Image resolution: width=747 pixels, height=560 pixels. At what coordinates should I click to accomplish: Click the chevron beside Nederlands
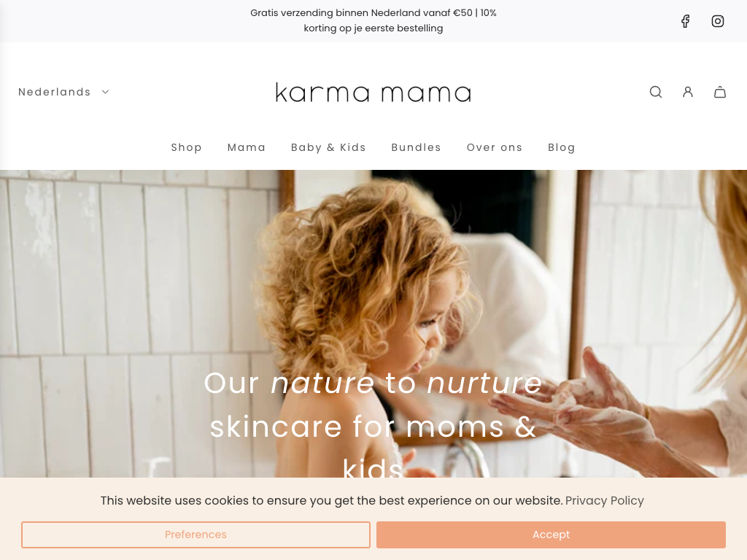[105, 92]
